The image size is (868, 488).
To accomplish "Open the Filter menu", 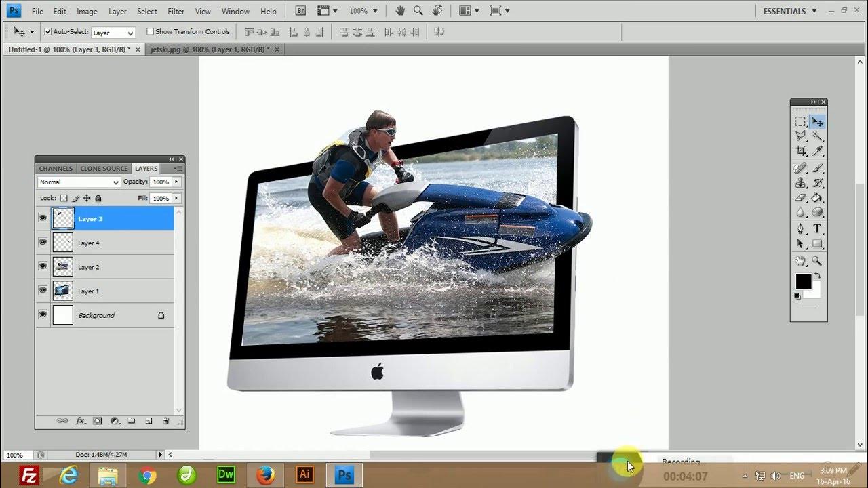I will click(176, 12).
